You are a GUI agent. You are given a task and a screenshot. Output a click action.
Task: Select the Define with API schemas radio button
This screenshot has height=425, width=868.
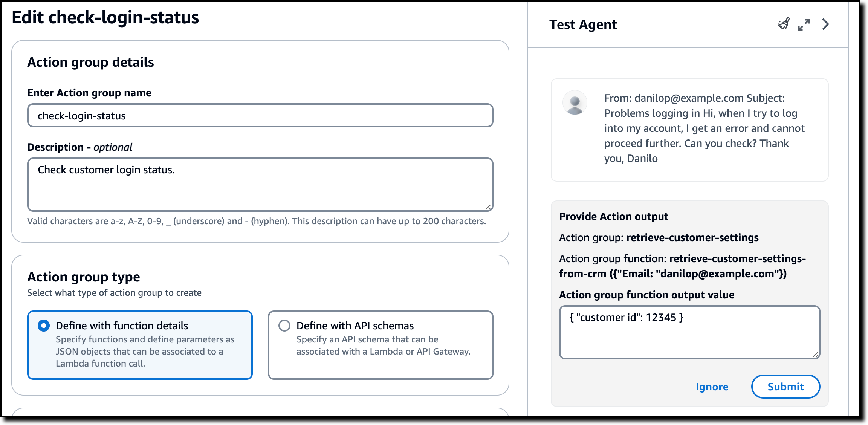[x=284, y=326]
